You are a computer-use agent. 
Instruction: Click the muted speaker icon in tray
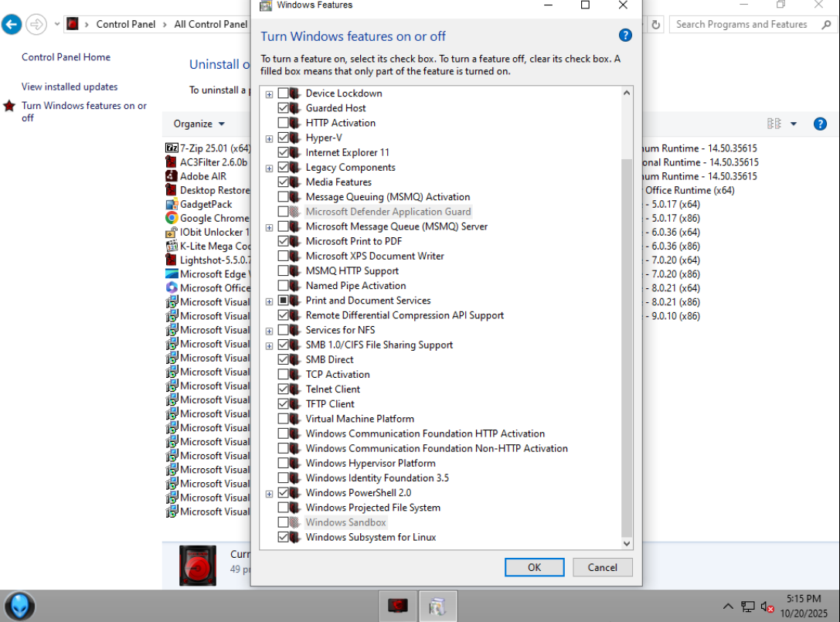(767, 607)
